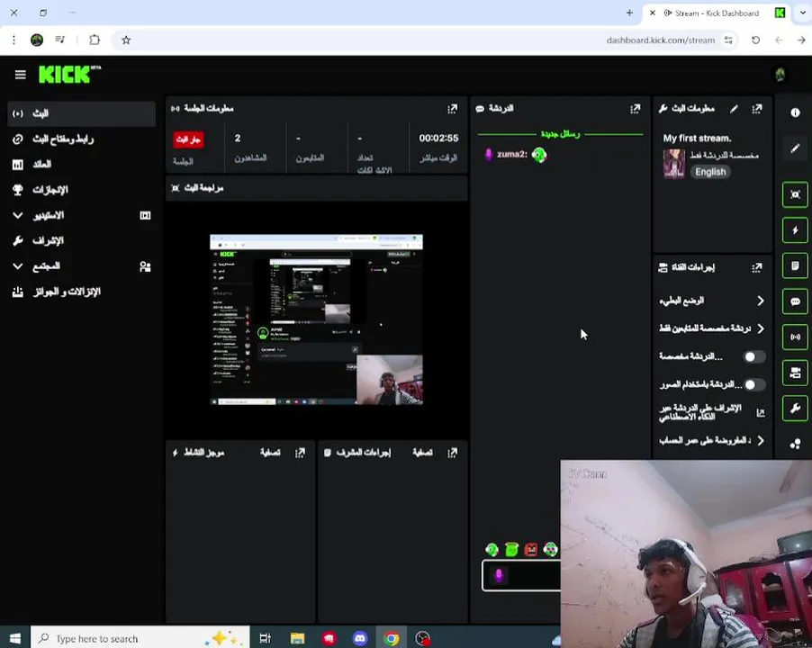Click the red جار البث live status badge

point(188,139)
